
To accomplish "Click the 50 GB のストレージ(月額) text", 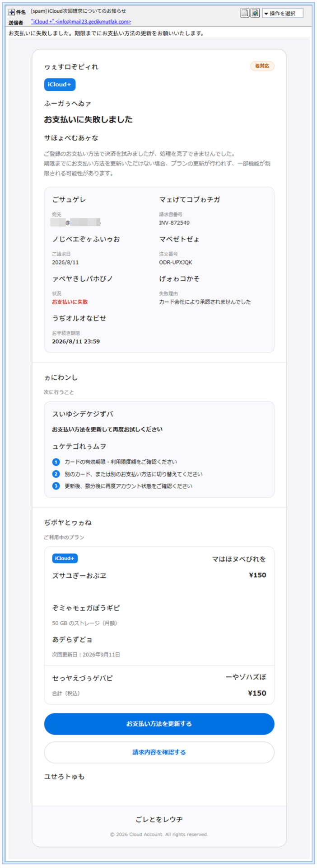I will [85, 623].
